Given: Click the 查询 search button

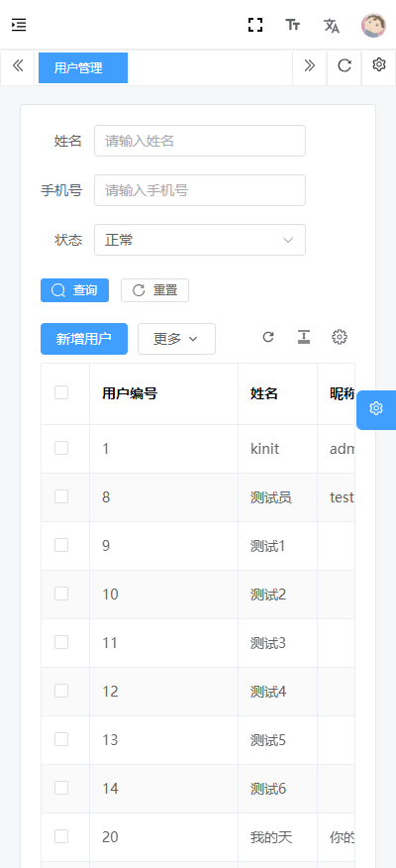Looking at the screenshot, I should (74, 290).
